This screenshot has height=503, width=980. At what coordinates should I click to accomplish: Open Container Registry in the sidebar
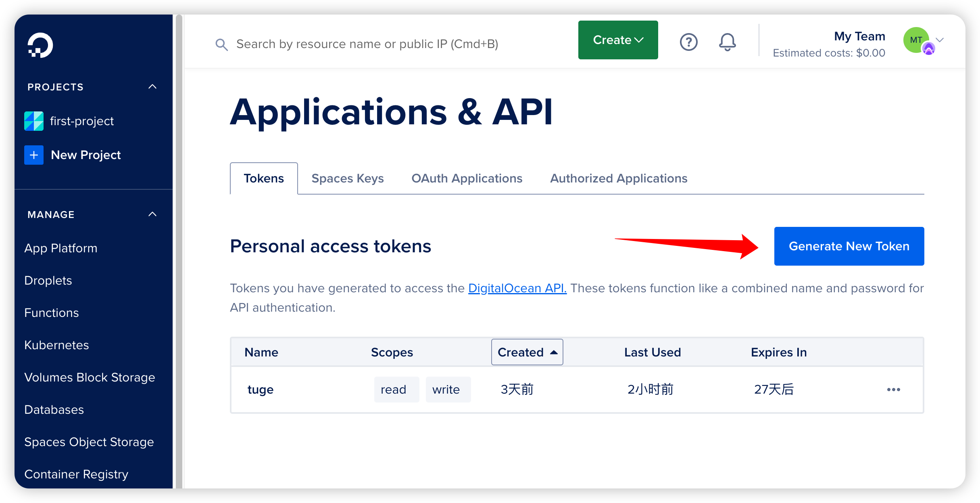[76, 474]
